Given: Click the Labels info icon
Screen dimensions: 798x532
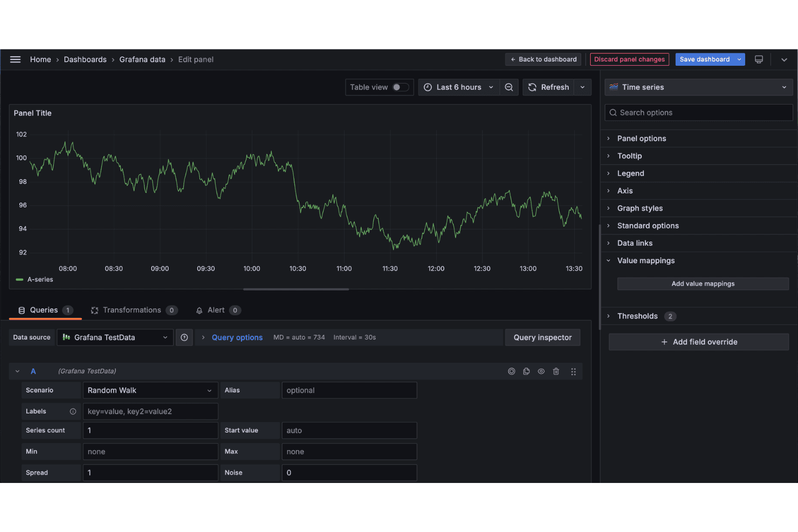Looking at the screenshot, I should point(73,411).
